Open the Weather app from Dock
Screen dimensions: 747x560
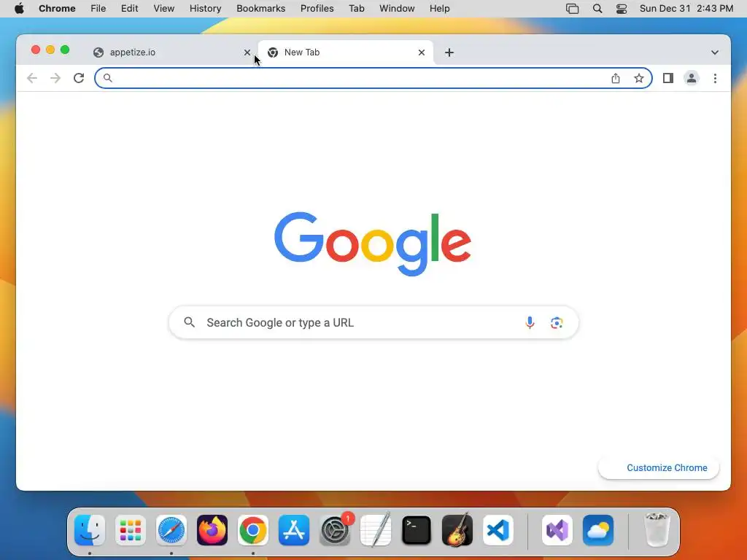coord(598,530)
